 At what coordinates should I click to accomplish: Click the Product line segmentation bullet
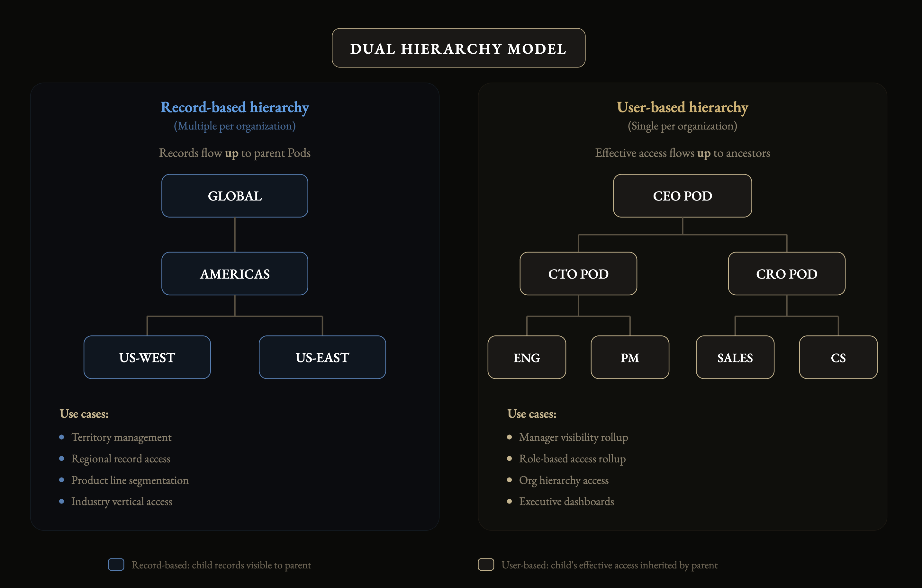(130, 480)
